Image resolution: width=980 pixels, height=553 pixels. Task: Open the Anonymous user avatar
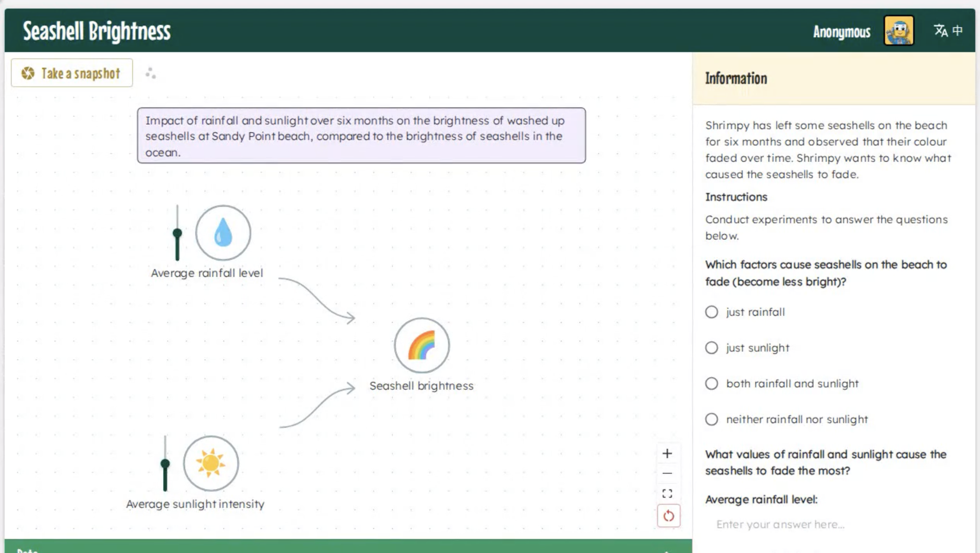coord(899,30)
